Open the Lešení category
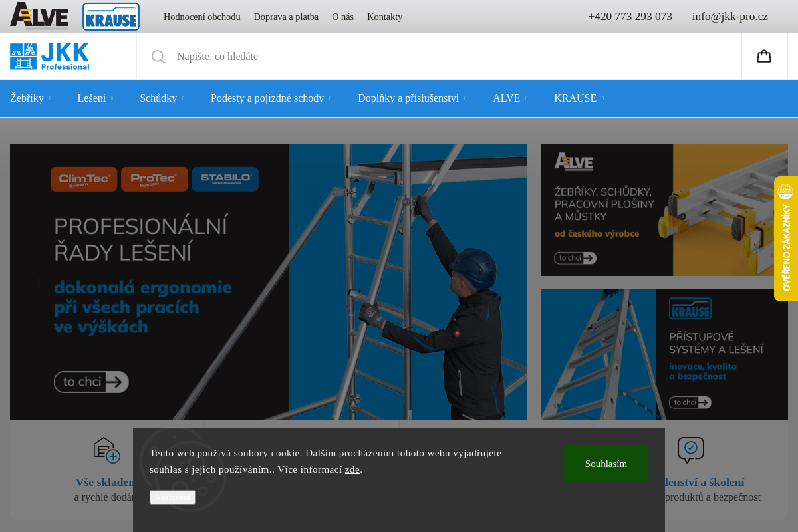 coord(92,98)
